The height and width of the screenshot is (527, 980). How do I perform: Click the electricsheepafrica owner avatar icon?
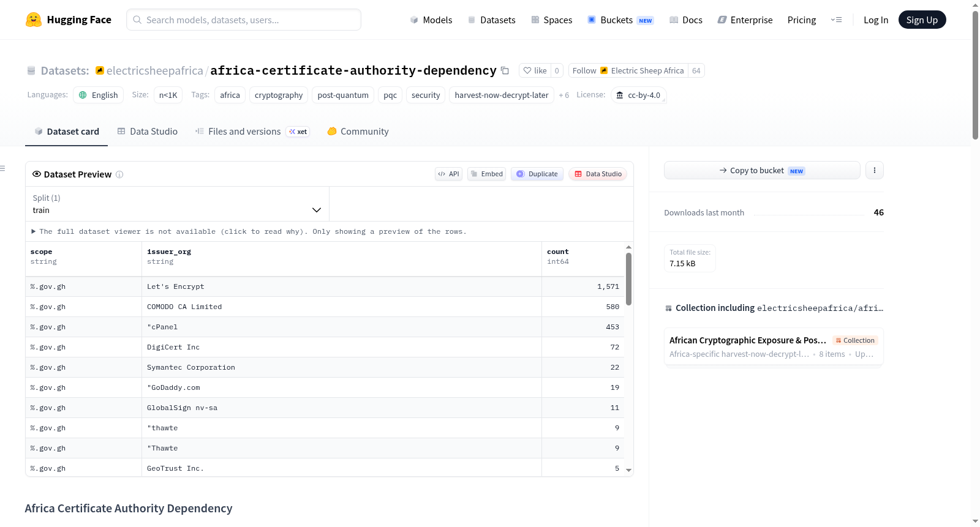(x=100, y=70)
